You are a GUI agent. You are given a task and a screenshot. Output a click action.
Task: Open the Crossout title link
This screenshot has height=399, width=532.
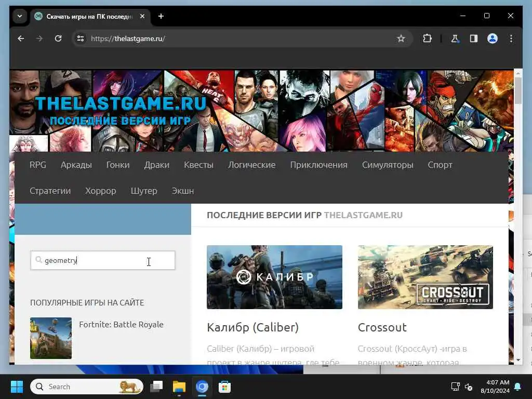[382, 327]
